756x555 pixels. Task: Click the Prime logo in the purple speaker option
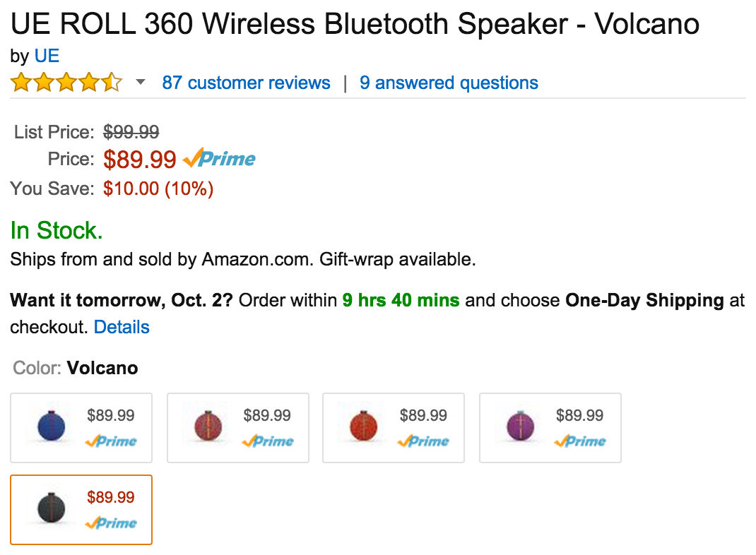580,441
